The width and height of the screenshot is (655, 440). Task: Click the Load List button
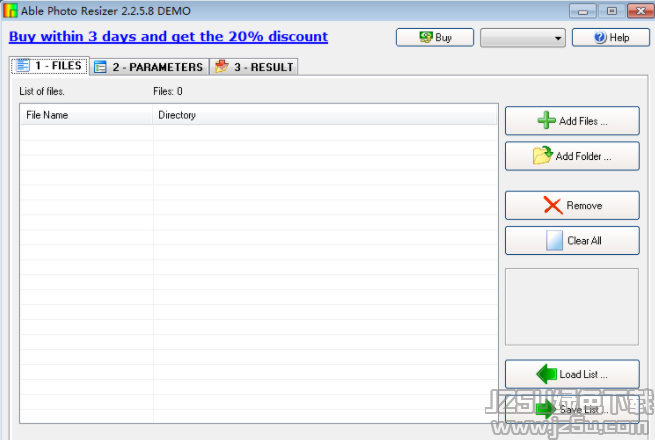click(x=572, y=374)
